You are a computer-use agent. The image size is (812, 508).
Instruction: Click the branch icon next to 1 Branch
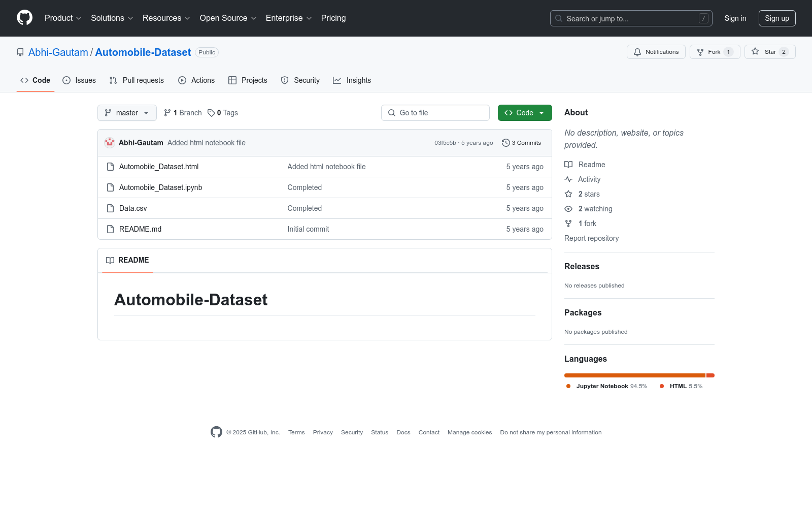167,113
